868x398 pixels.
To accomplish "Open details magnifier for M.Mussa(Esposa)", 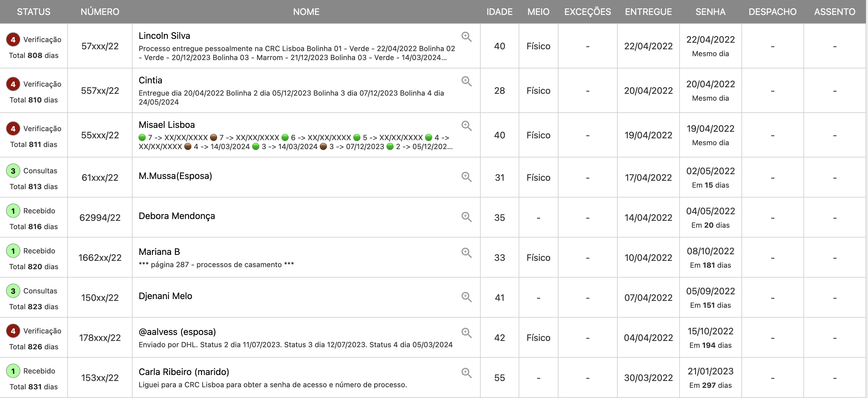I will [466, 177].
